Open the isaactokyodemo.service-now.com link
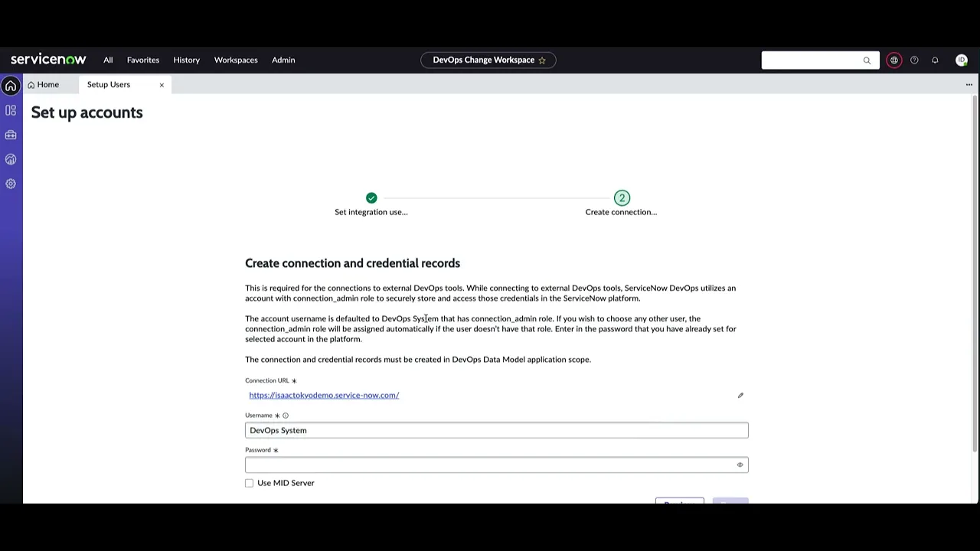This screenshot has width=980, height=551. click(324, 395)
